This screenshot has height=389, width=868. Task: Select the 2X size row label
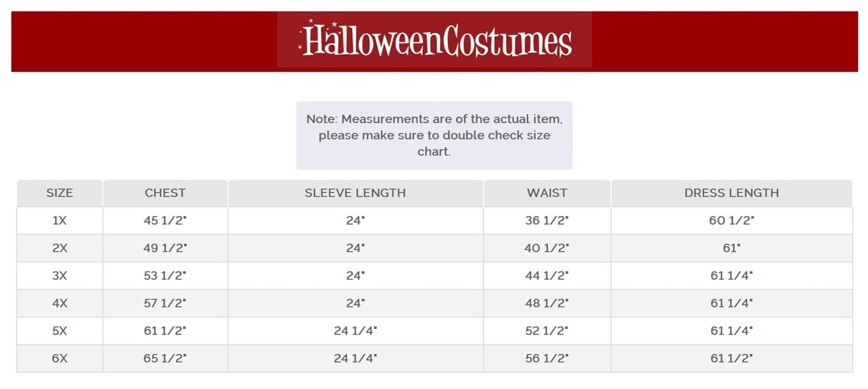point(60,248)
